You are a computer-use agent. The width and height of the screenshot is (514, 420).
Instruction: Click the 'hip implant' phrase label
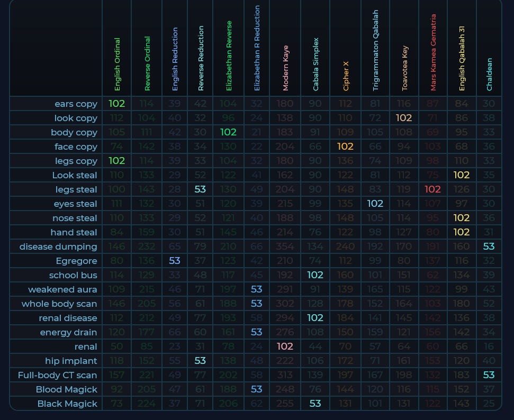click(x=71, y=361)
